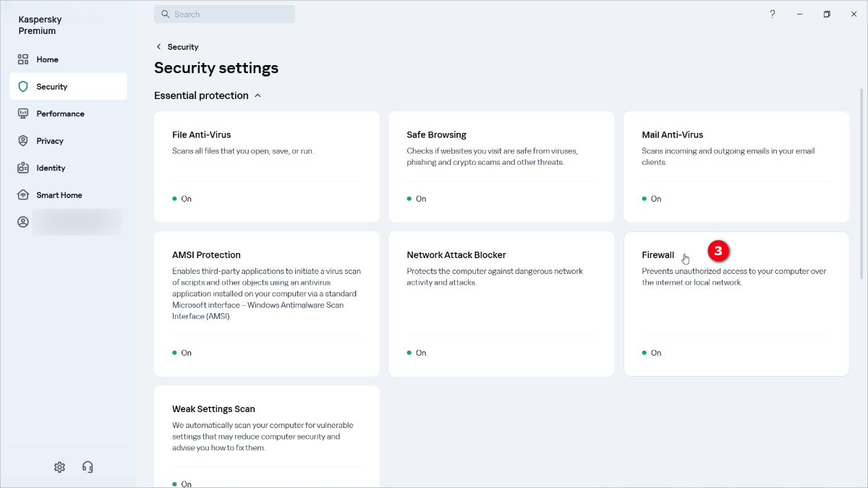Screen dimensions: 868x488
Task: Click the Security shield icon
Action: (x=23, y=87)
